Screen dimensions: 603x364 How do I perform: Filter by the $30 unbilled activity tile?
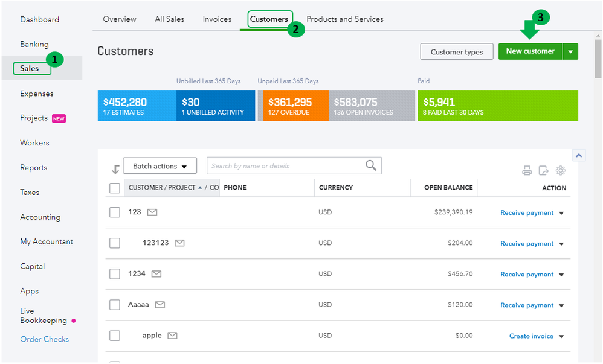216,105
